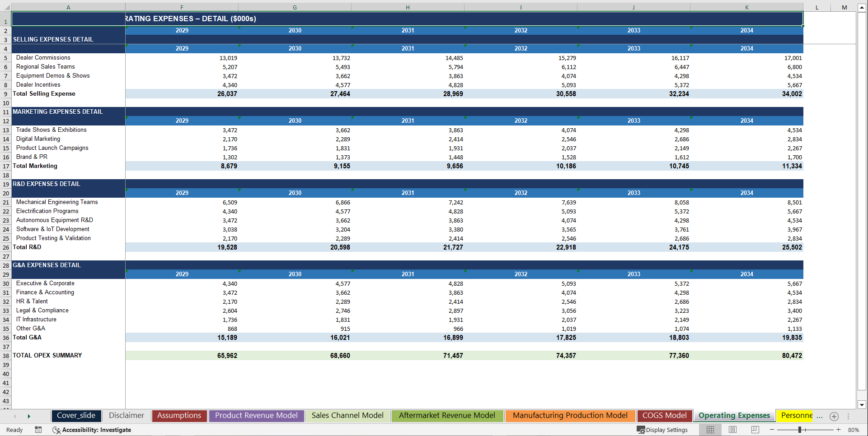The height and width of the screenshot is (436, 868).
Task: Open the Assumptions sheet
Action: point(179,415)
